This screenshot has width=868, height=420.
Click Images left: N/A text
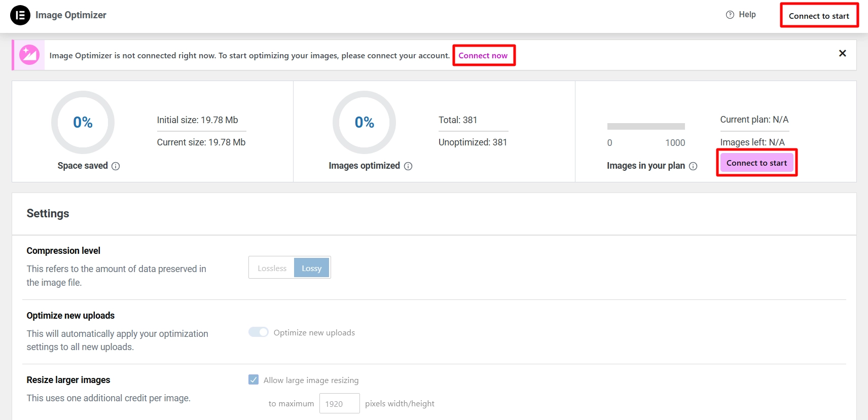tap(752, 142)
